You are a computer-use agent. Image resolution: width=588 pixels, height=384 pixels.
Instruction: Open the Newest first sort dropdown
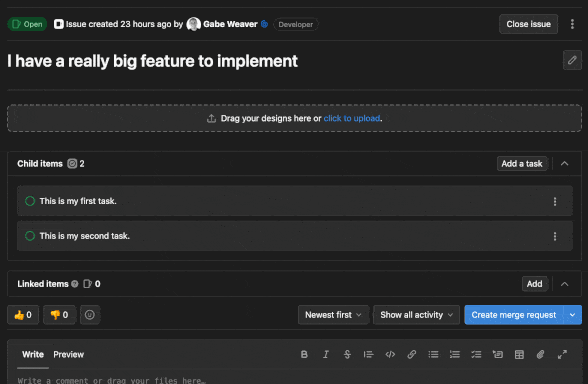(x=333, y=315)
